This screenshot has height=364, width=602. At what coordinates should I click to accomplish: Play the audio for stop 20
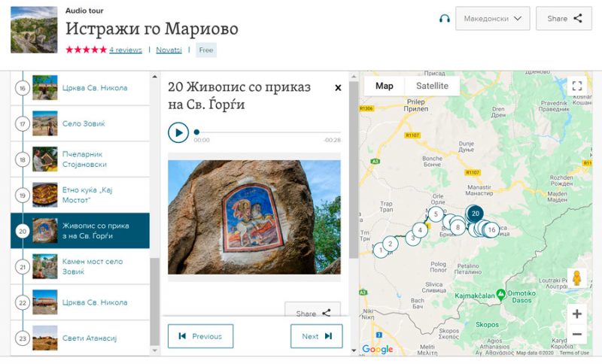click(178, 133)
